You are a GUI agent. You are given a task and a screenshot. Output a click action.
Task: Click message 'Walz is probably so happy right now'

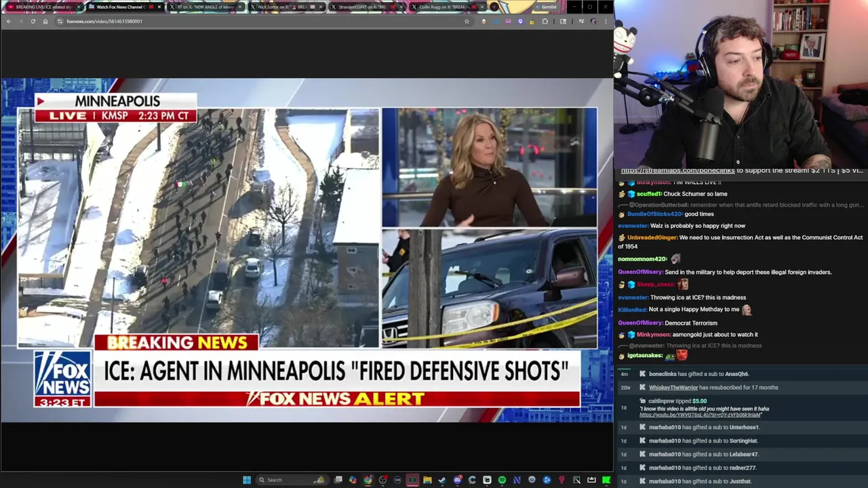(x=698, y=226)
